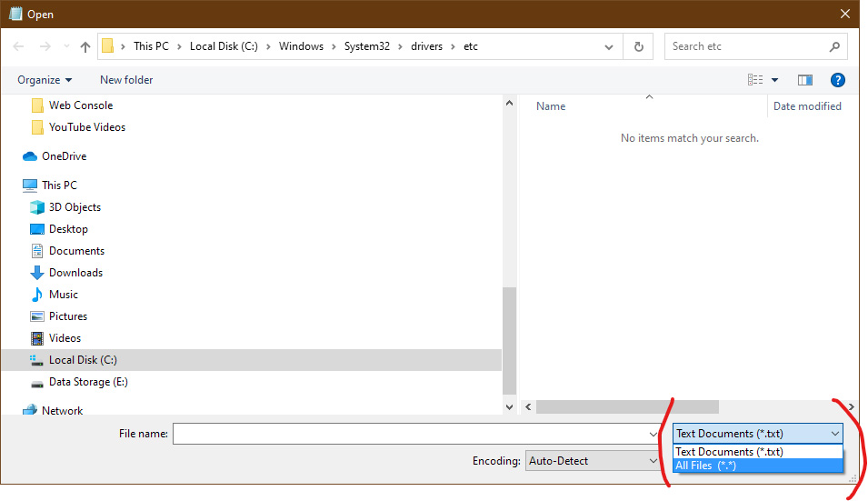Choose Text Documents (*.txt) from the list

(x=757, y=452)
